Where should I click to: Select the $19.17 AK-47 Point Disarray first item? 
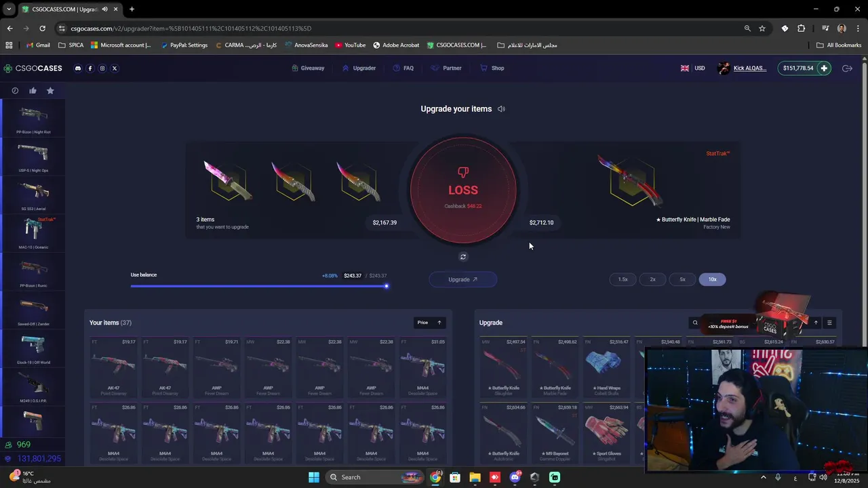pos(113,367)
